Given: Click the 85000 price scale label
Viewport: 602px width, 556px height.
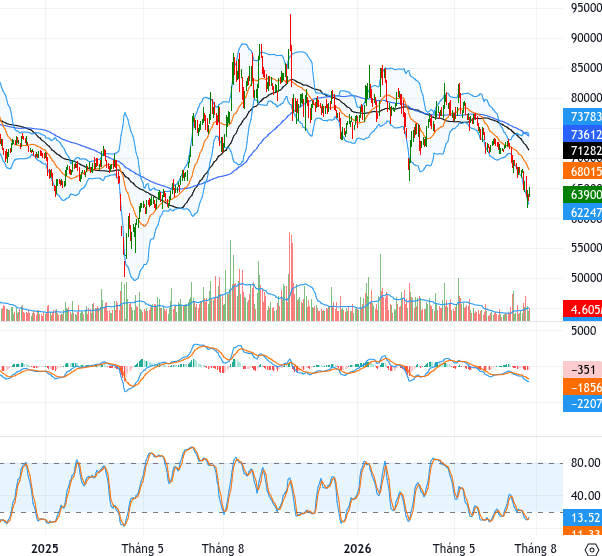Looking at the screenshot, I should tap(586, 68).
